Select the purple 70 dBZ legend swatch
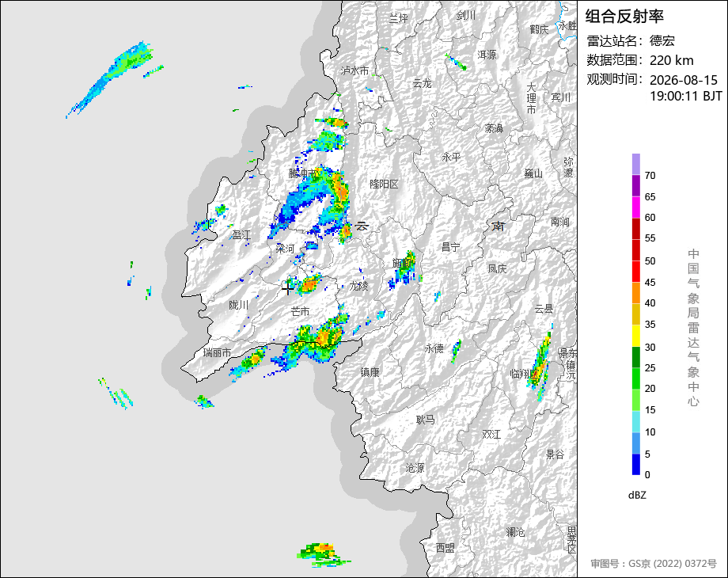The image size is (728, 578). pyautogui.click(x=636, y=165)
